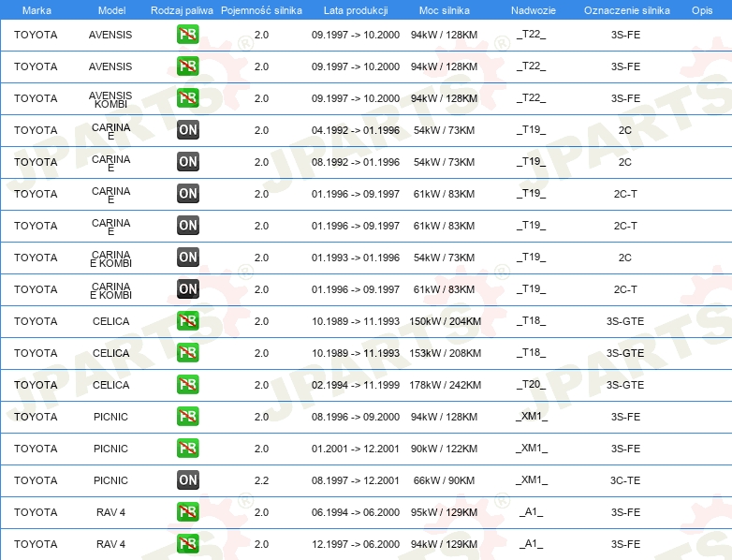This screenshot has height=560, width=732.
Task: Click the Pojemność silnika column header
Action: (261, 10)
